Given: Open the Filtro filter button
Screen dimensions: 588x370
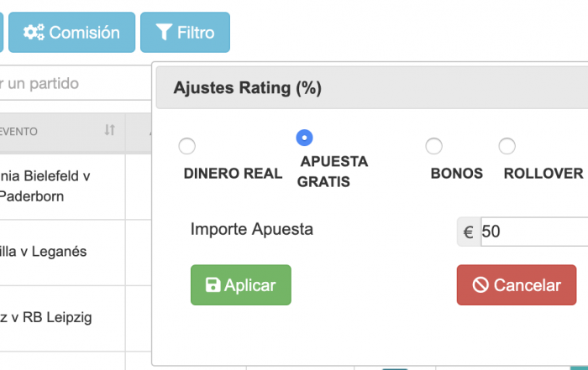Looking at the screenshot, I should (x=186, y=32).
